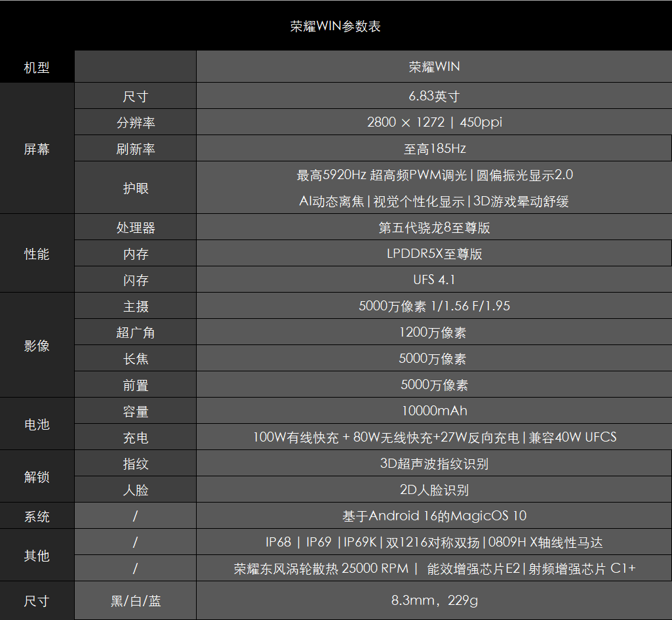The width and height of the screenshot is (672, 620).
Task: Select the 机型 row label cell
Action: click(37, 67)
